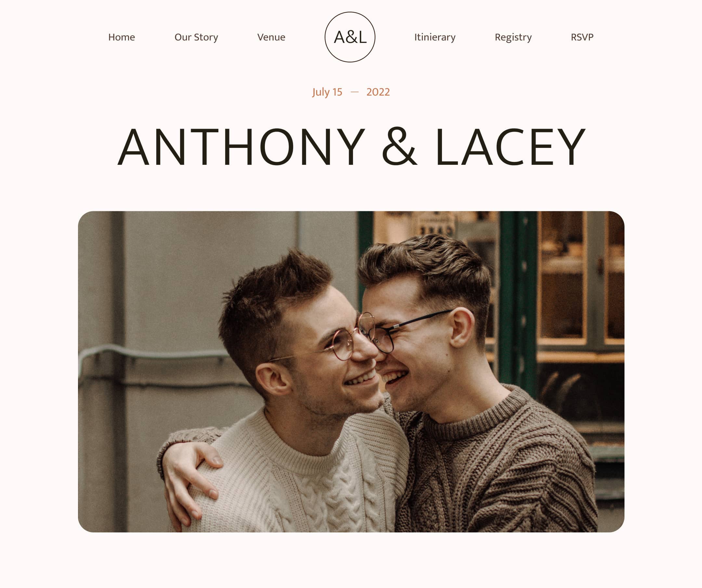702x588 pixels.
Task: Expand the Venue section dropdown
Action: [271, 37]
